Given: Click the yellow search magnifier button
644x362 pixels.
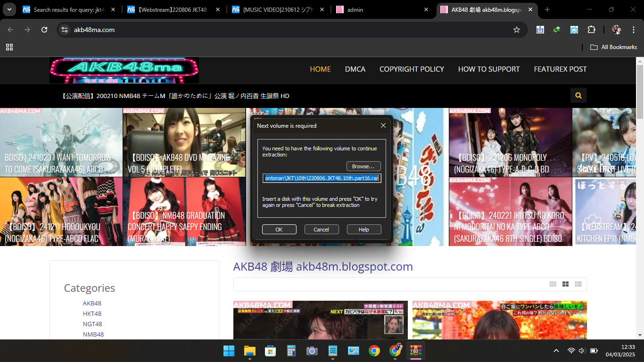Looking at the screenshot, I should pyautogui.click(x=578, y=96).
